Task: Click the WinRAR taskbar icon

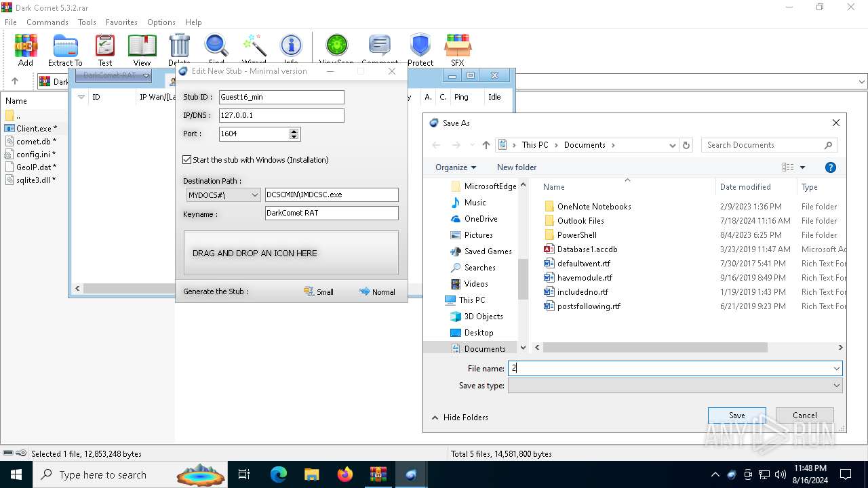Action: [378, 474]
